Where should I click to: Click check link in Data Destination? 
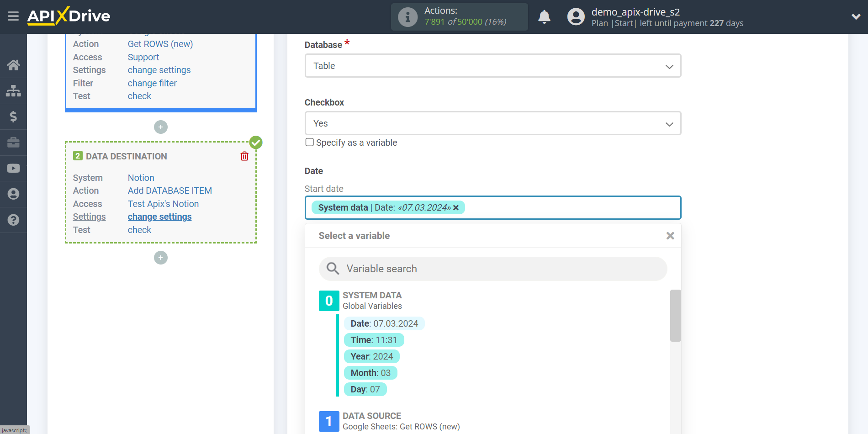(x=139, y=230)
